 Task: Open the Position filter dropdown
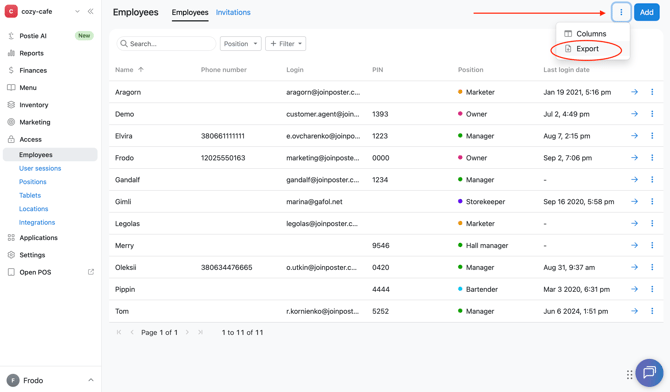241,44
